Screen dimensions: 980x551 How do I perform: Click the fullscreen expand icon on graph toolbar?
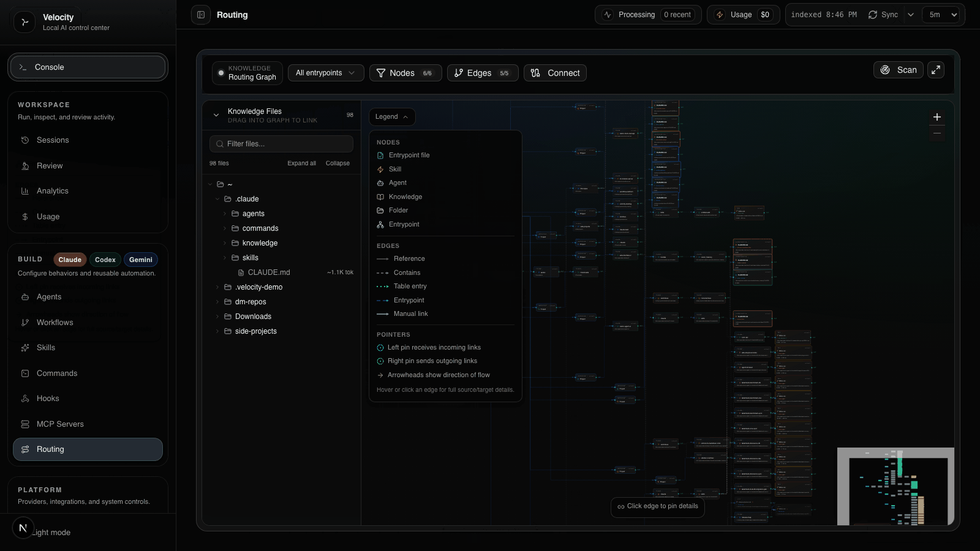[x=936, y=70]
